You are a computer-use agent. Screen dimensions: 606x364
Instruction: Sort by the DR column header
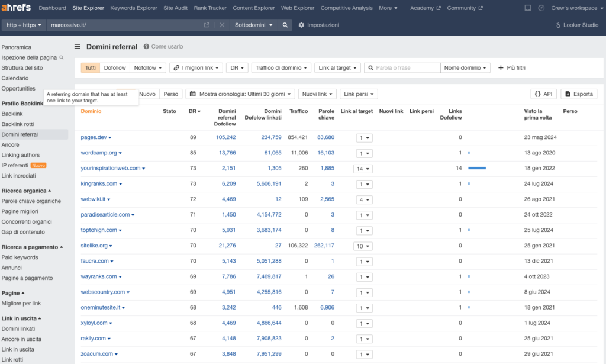click(194, 111)
